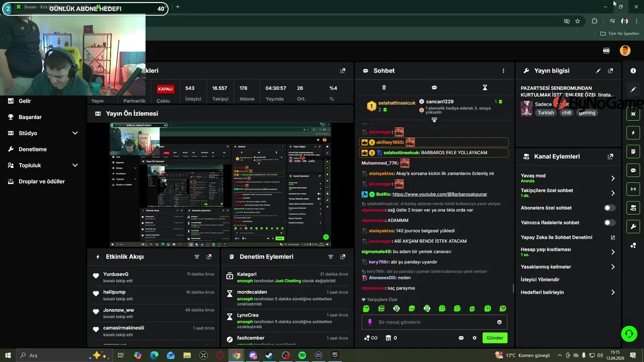Open BotRix YouTube link in chat

[x=440, y=194]
